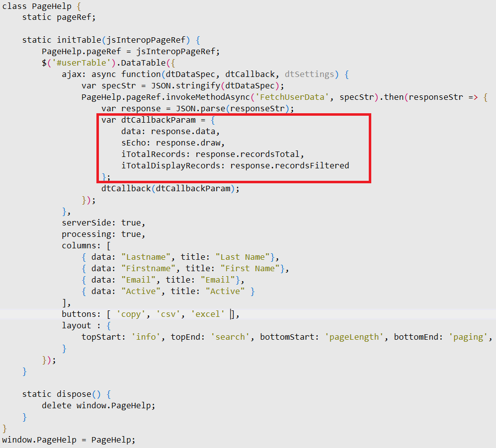Screen dimensions: 496x448
Task: Place cursor on 'initTable' method name
Action: 79,40
